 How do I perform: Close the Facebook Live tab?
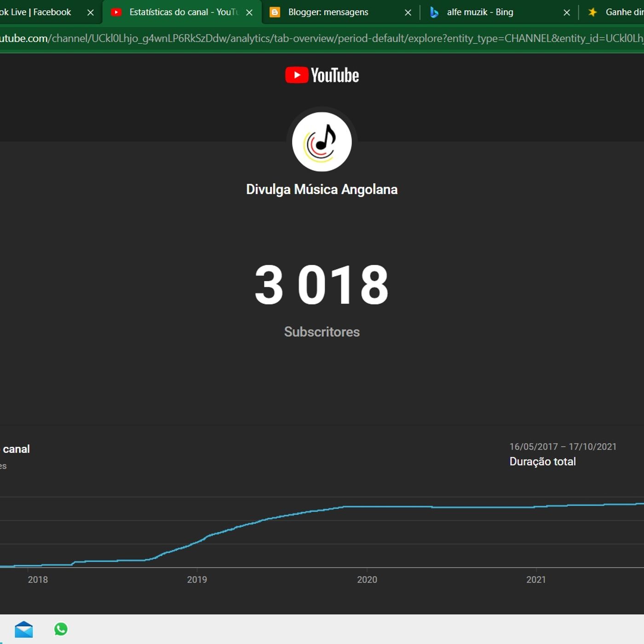(91, 12)
